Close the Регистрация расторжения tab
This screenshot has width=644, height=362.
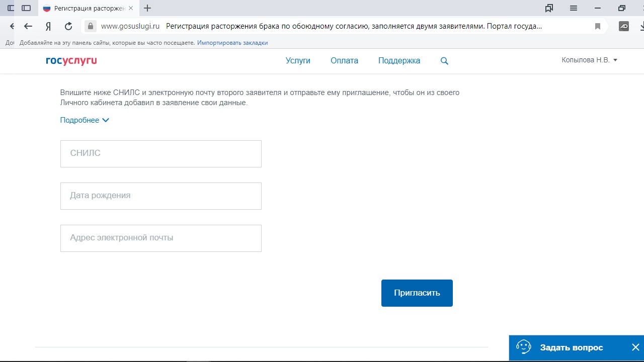click(x=131, y=9)
